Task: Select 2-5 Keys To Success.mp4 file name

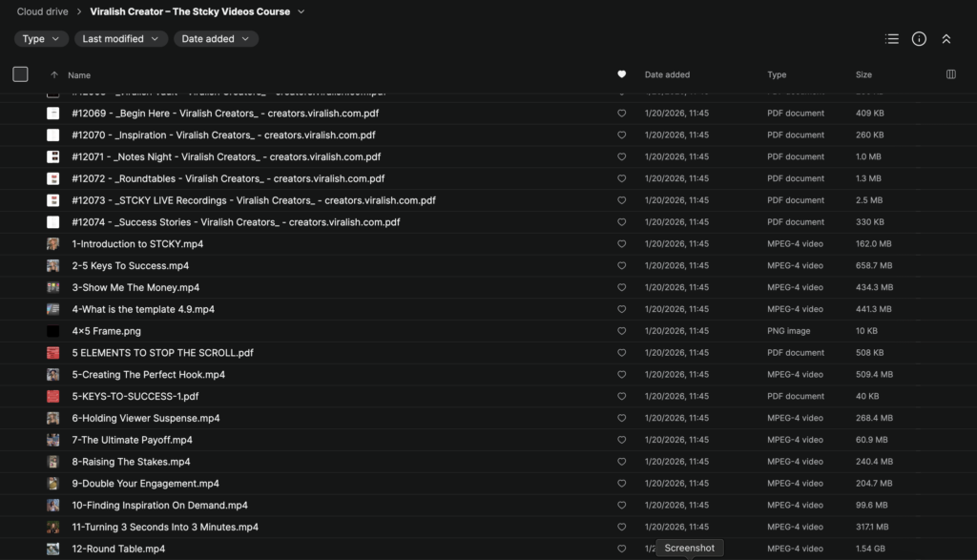Action: tap(130, 266)
